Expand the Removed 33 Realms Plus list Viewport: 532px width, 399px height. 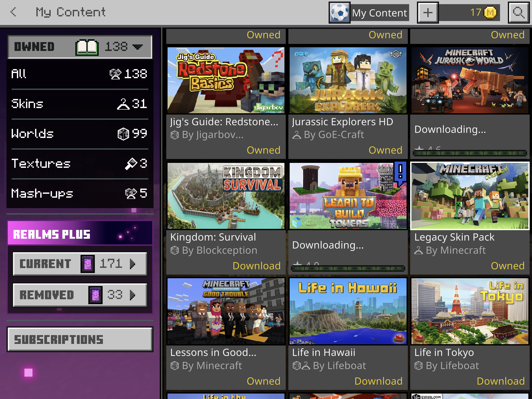(133, 295)
